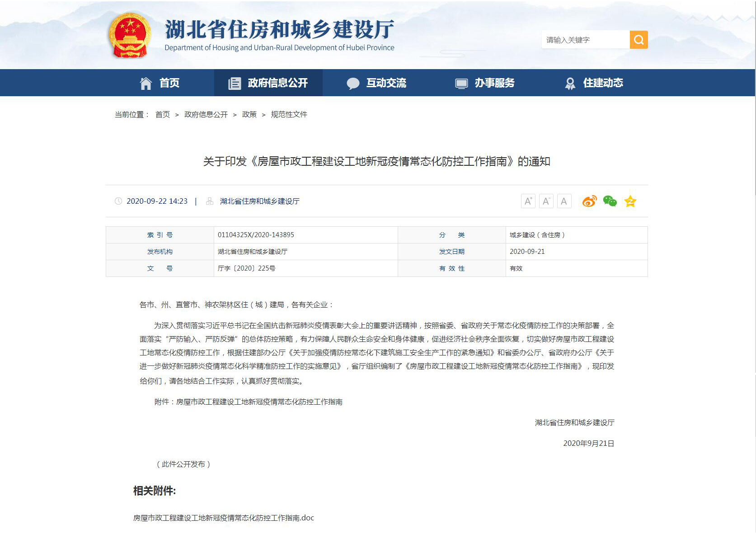Decrease font size with A- button
This screenshot has width=756, height=538.
[x=546, y=201]
